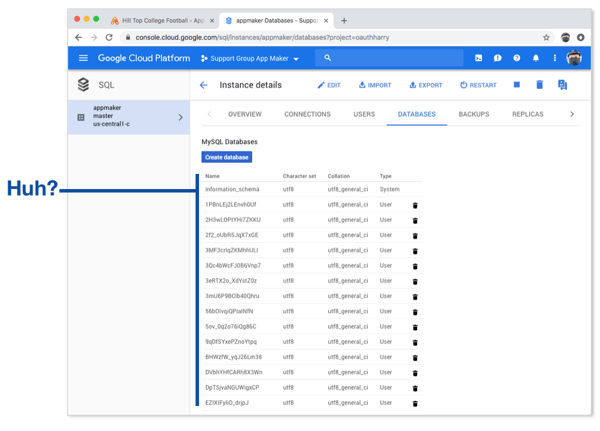Delete the instance using toolbar trash icon
The image size is (600, 431).
tap(540, 85)
